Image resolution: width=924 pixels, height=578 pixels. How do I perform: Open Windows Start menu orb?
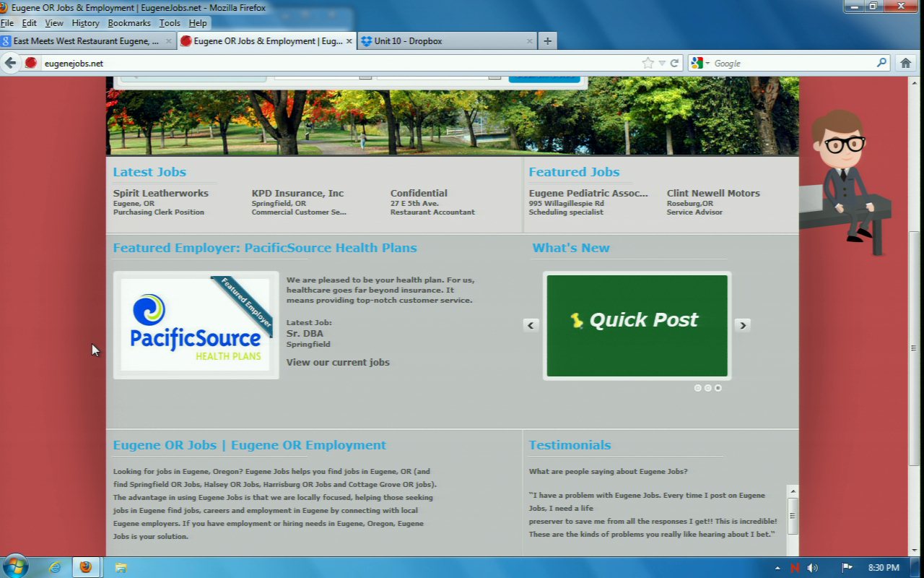[x=15, y=566]
